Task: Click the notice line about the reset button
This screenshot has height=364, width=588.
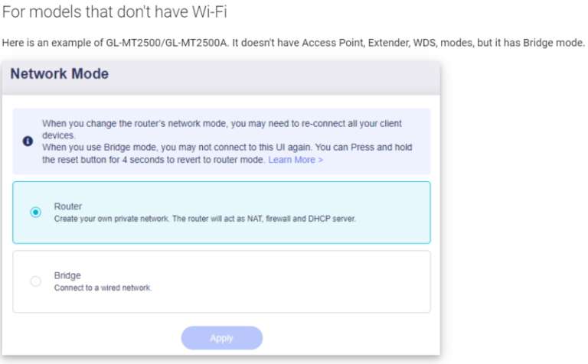Action: pyautogui.click(x=153, y=160)
